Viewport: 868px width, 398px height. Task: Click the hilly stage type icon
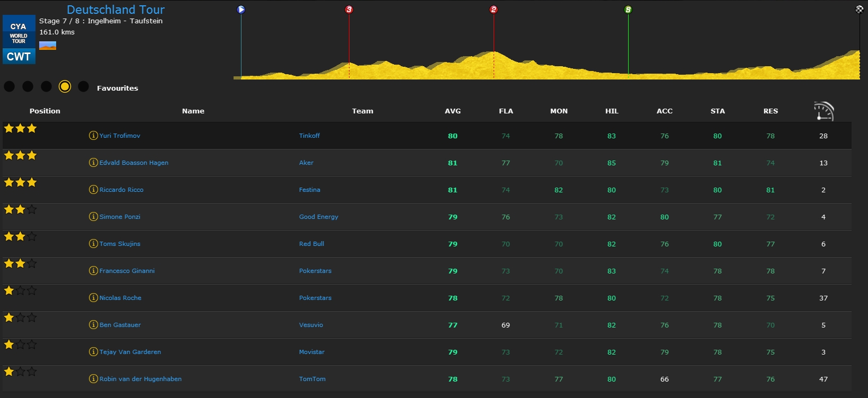coord(48,46)
